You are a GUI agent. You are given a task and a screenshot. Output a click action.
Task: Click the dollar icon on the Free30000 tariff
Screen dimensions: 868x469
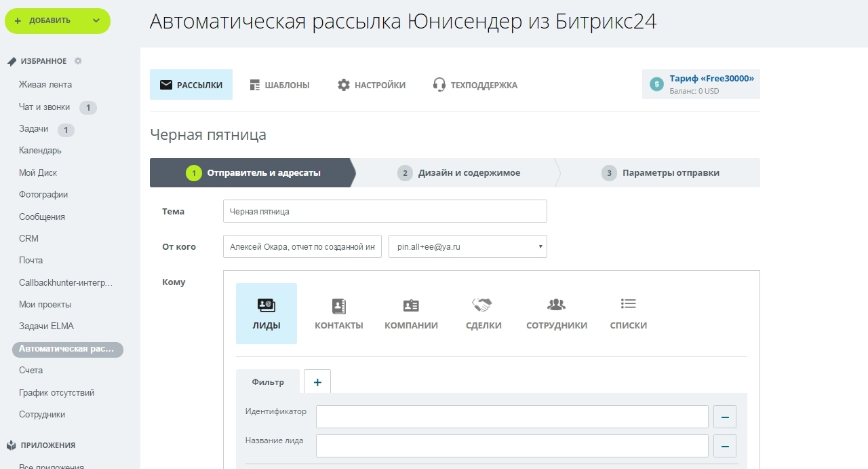(656, 84)
